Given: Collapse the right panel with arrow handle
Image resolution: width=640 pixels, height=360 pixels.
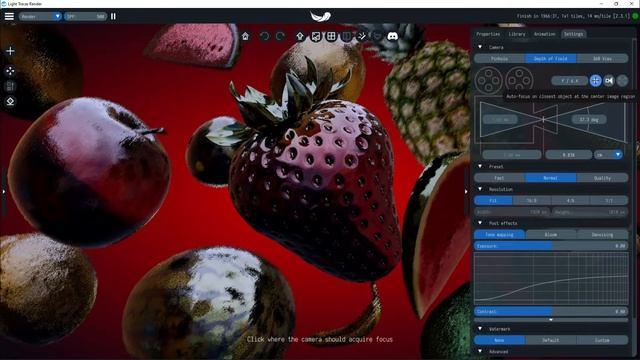Looking at the screenshot, I should [x=466, y=191].
